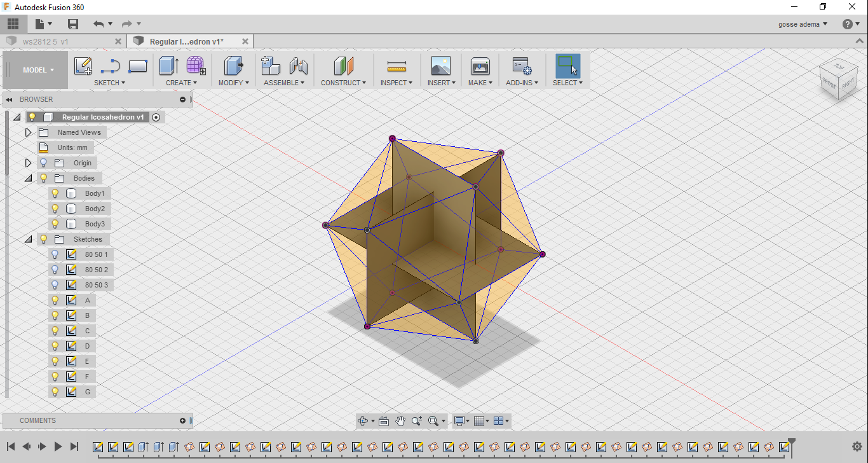This screenshot has width=868, height=463.
Task: Open the help question mark icon
Action: coord(848,24)
